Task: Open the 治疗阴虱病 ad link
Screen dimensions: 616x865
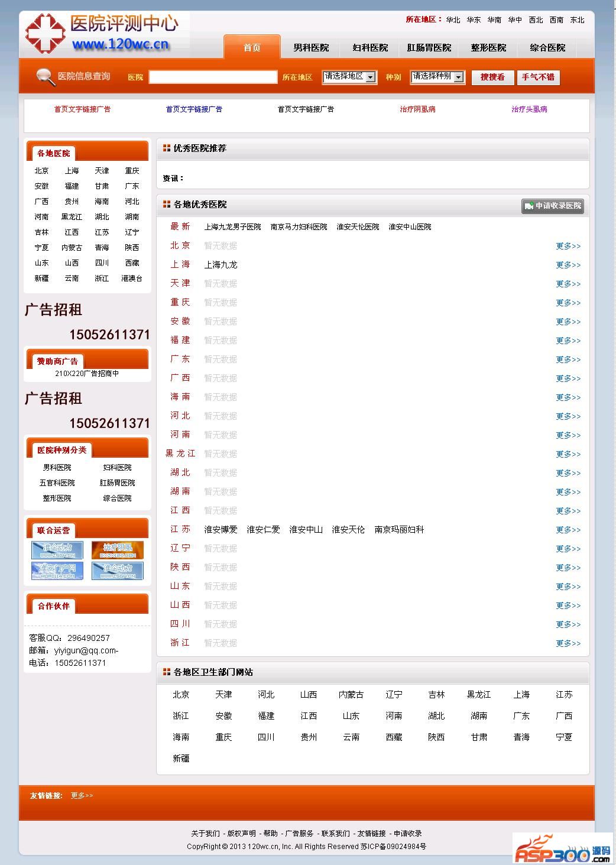Action: 418,109
